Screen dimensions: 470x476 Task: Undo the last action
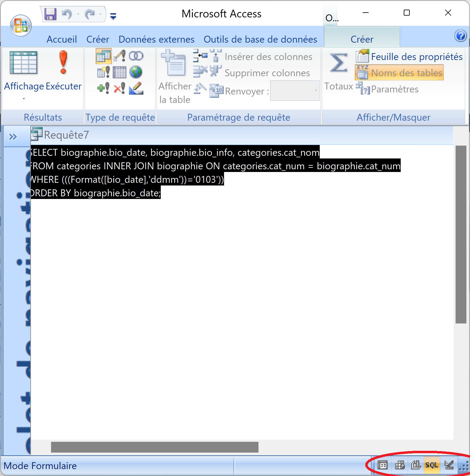(x=67, y=14)
